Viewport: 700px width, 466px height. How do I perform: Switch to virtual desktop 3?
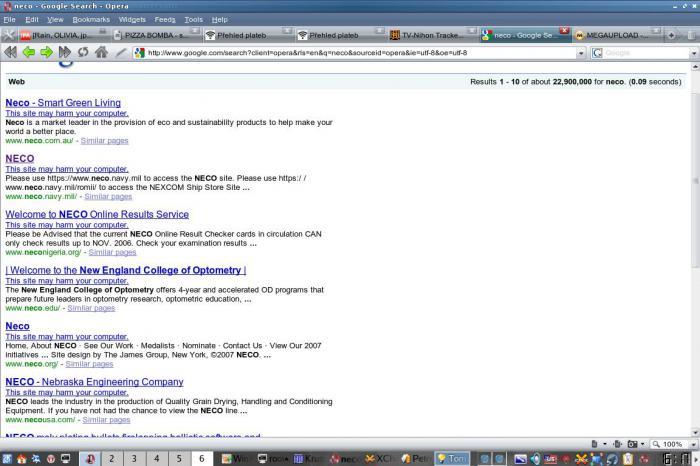coord(134,458)
